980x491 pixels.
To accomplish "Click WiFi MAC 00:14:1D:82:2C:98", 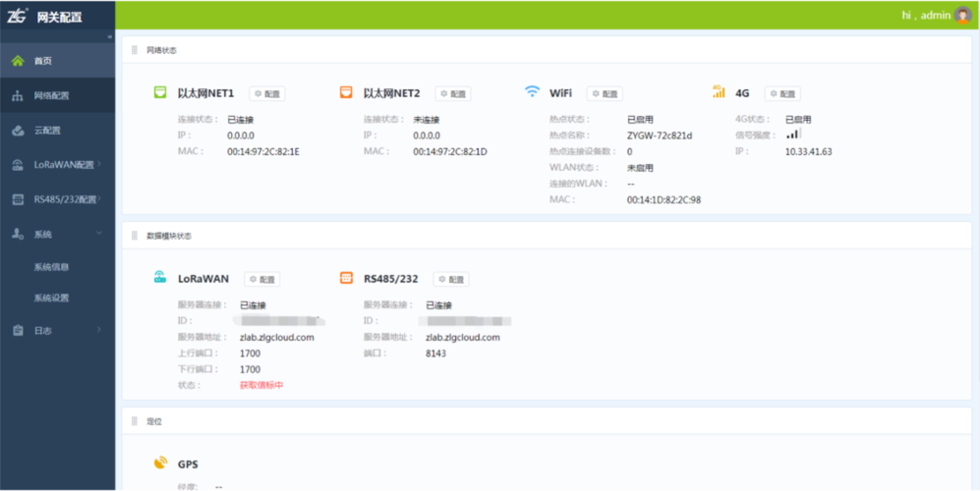I will pyautogui.click(x=663, y=200).
